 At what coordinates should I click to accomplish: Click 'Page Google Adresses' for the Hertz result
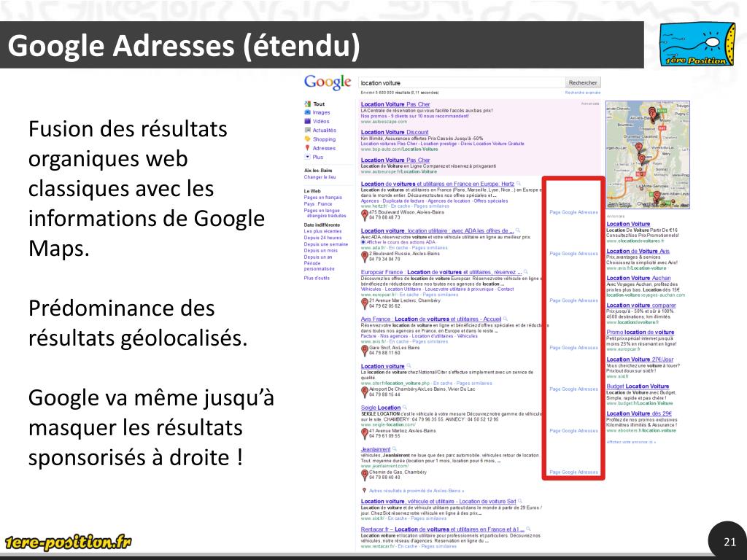coord(573,212)
